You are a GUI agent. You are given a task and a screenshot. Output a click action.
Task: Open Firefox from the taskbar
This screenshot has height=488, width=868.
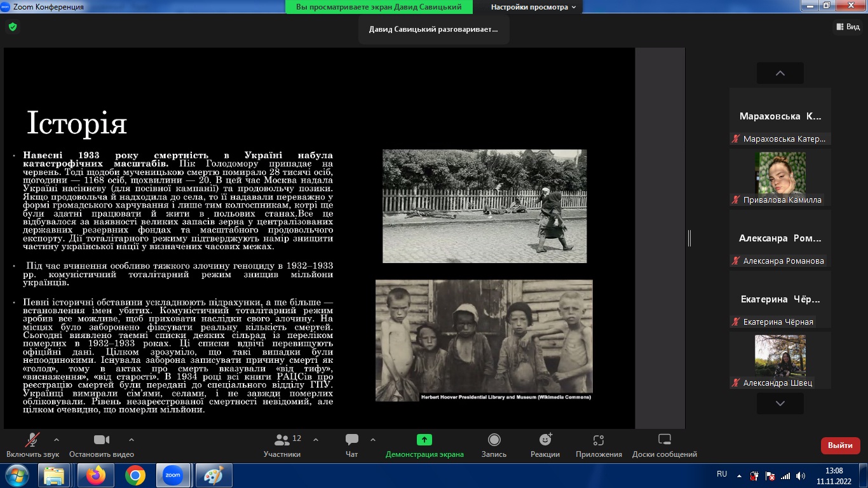click(x=97, y=475)
